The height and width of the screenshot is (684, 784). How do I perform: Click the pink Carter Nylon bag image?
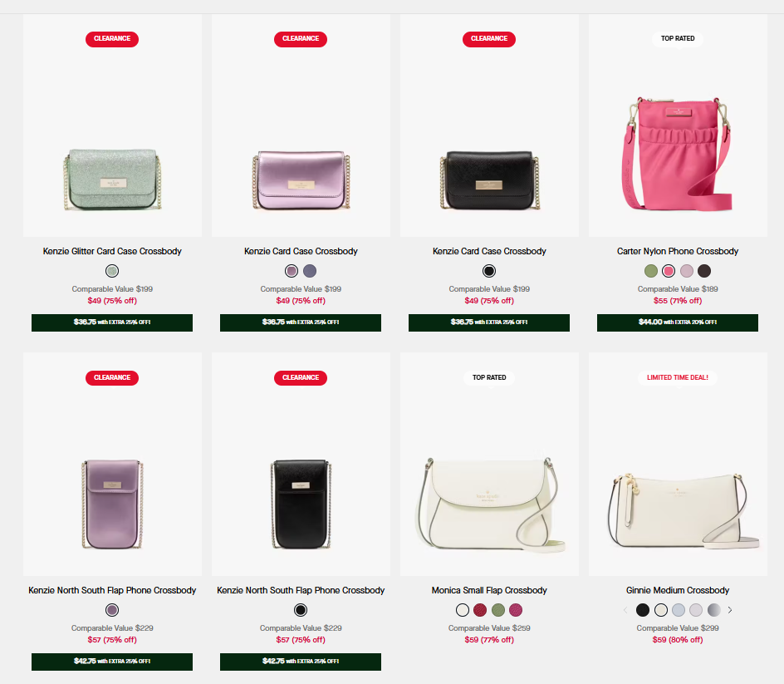coord(678,154)
